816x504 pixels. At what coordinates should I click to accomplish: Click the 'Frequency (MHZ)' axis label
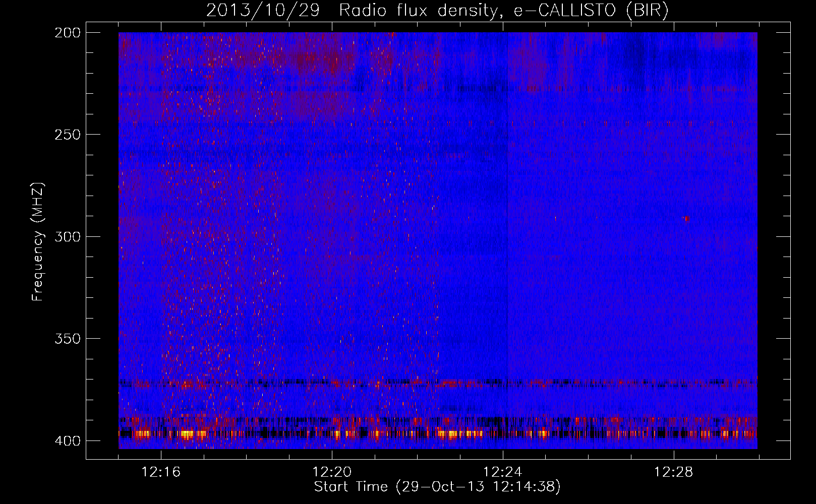[38, 242]
